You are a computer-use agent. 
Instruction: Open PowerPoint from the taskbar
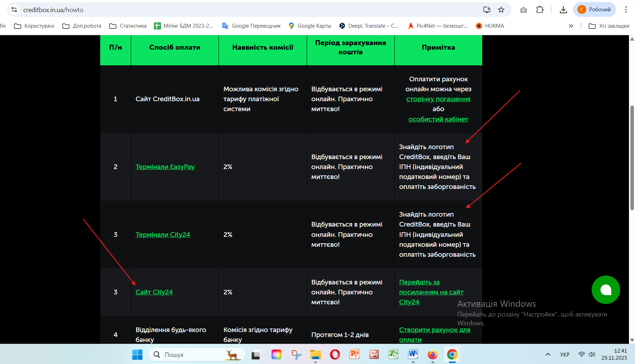point(354,354)
